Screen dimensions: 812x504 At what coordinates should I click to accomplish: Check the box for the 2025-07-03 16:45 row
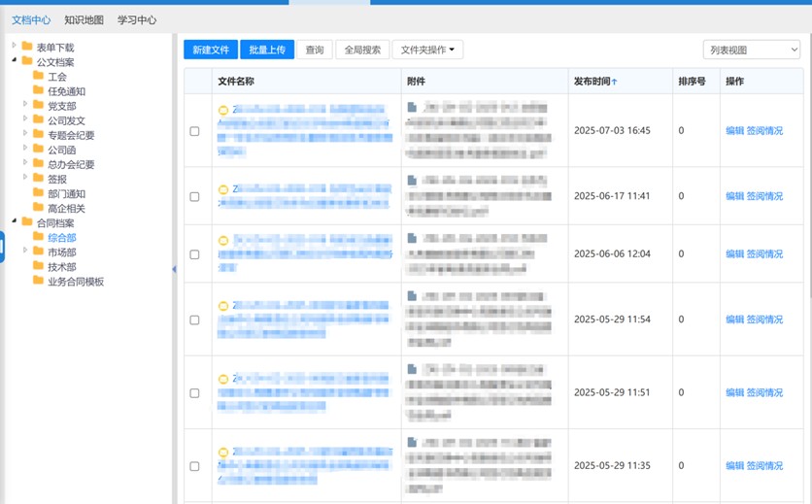click(x=194, y=131)
